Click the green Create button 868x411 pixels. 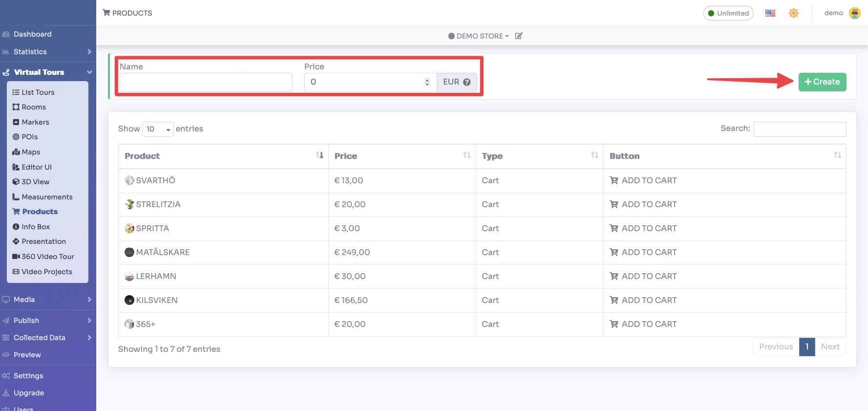click(x=823, y=82)
